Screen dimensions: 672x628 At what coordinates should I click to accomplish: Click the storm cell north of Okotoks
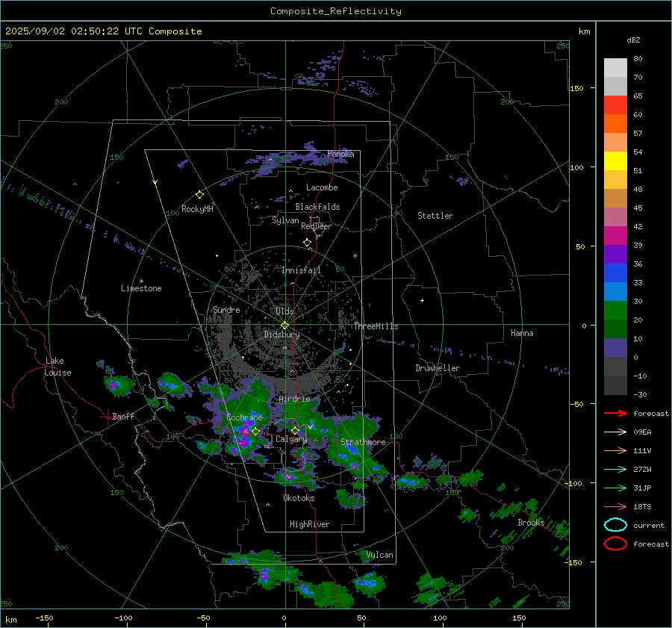290,475
